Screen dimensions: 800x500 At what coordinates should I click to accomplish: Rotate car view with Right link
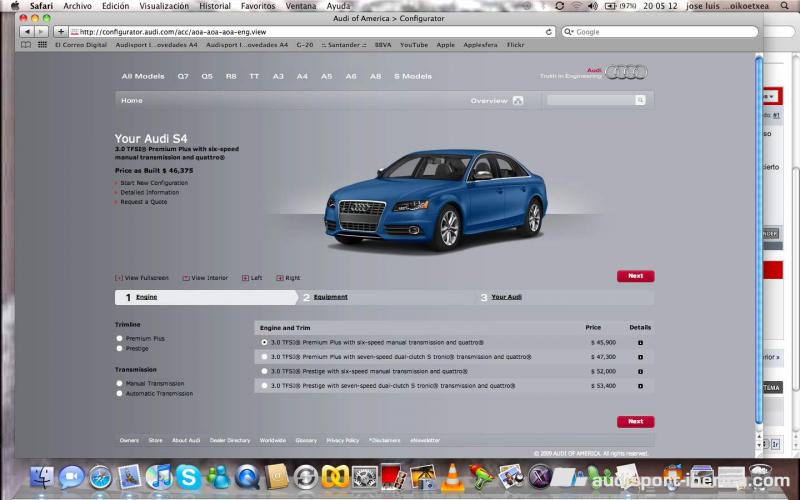tap(288, 278)
